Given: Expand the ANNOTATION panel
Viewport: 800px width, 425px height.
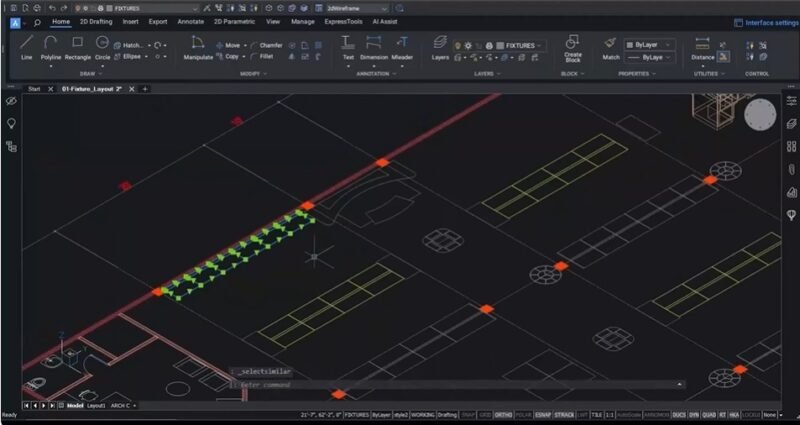Looking at the screenshot, I should pyautogui.click(x=376, y=74).
